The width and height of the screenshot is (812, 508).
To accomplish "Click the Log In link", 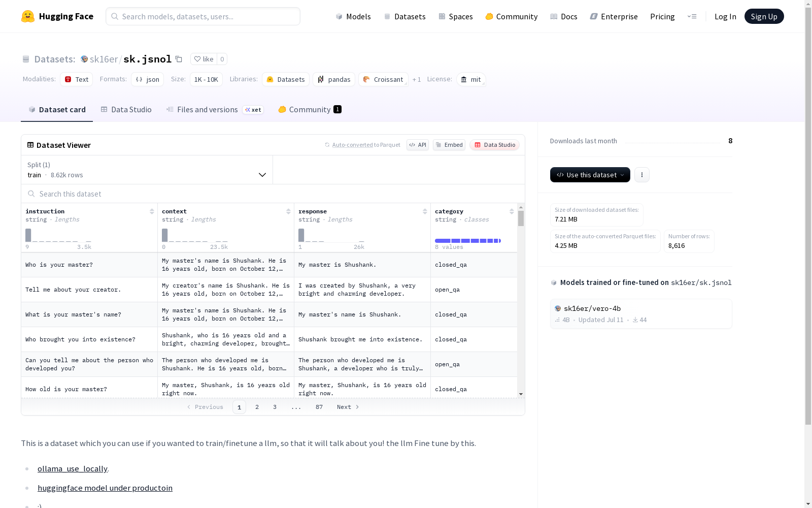I will point(725,16).
